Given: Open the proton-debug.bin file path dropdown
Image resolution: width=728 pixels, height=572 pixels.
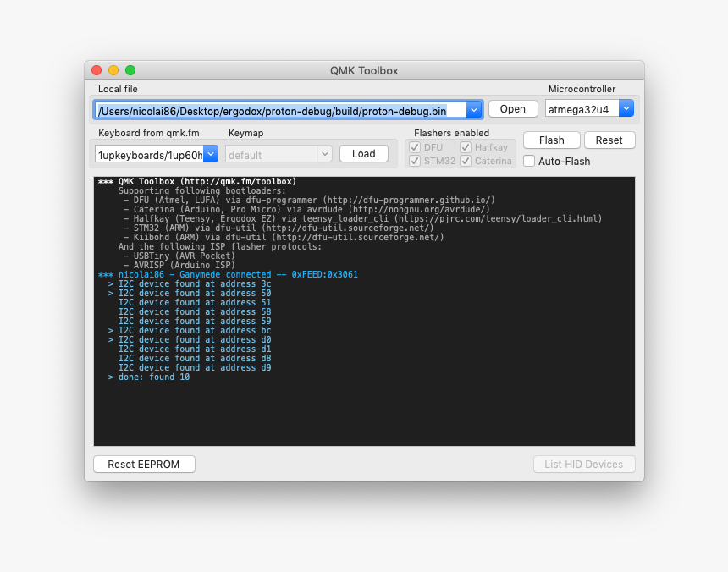Looking at the screenshot, I should 474,108.
